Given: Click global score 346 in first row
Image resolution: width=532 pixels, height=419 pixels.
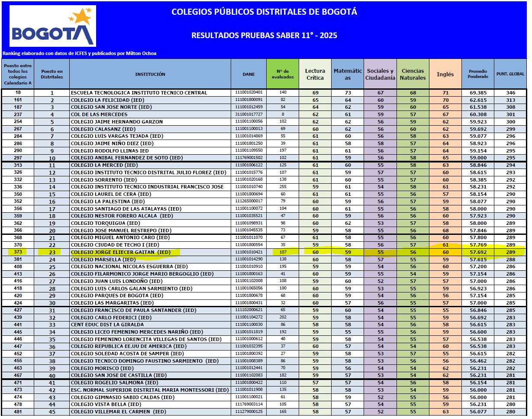Looking at the screenshot, I should pyautogui.click(x=510, y=93).
